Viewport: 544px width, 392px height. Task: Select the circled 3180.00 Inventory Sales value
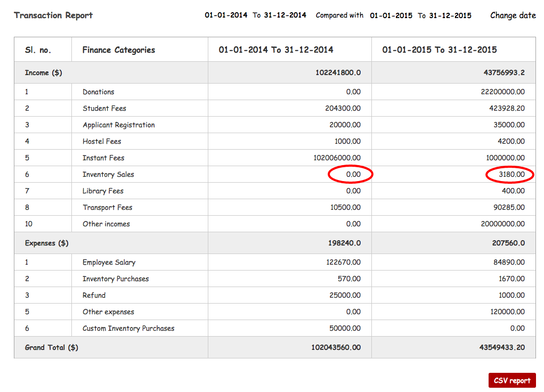(x=509, y=174)
